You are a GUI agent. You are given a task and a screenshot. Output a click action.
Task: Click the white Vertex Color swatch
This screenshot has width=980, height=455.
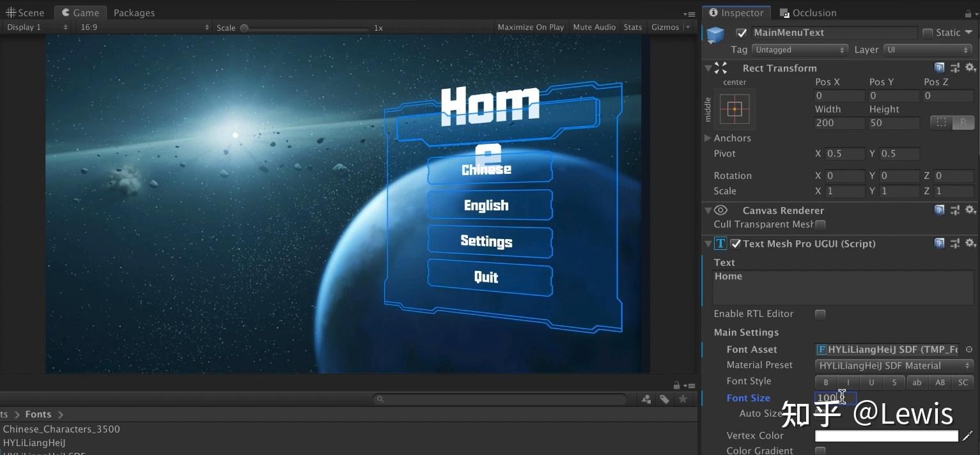[x=885, y=436]
